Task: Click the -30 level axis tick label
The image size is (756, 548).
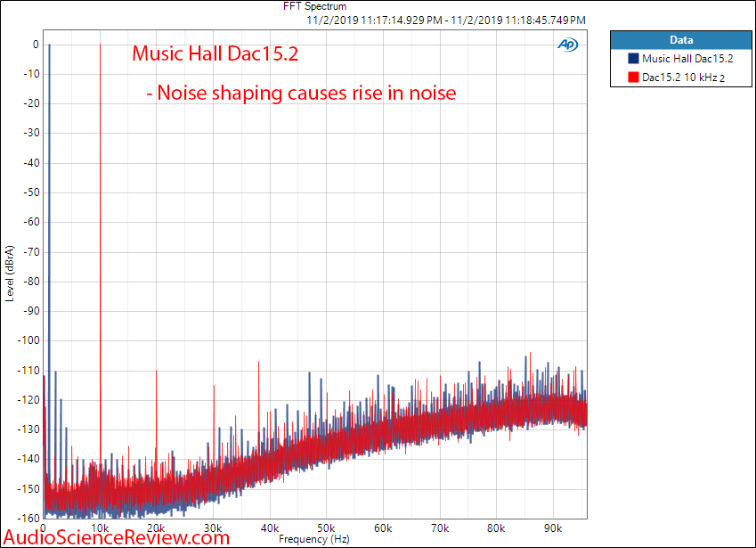Action: coord(31,133)
